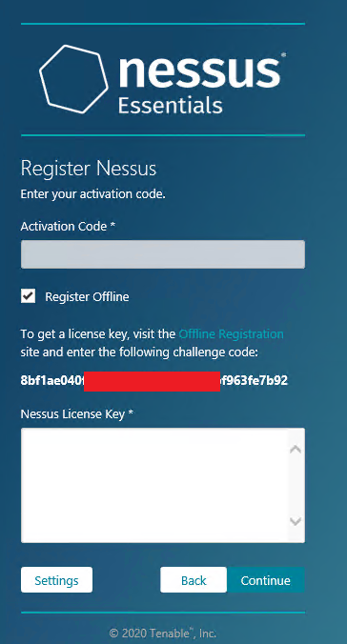Click the Nessus License Key label
This screenshot has height=644, width=347.
77,414
